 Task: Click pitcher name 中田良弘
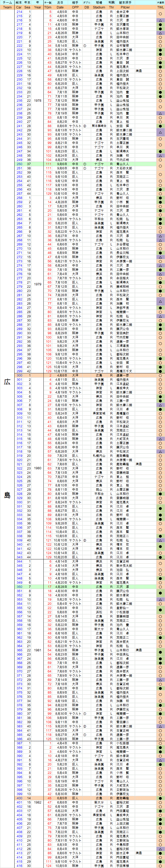click(122, 655)
